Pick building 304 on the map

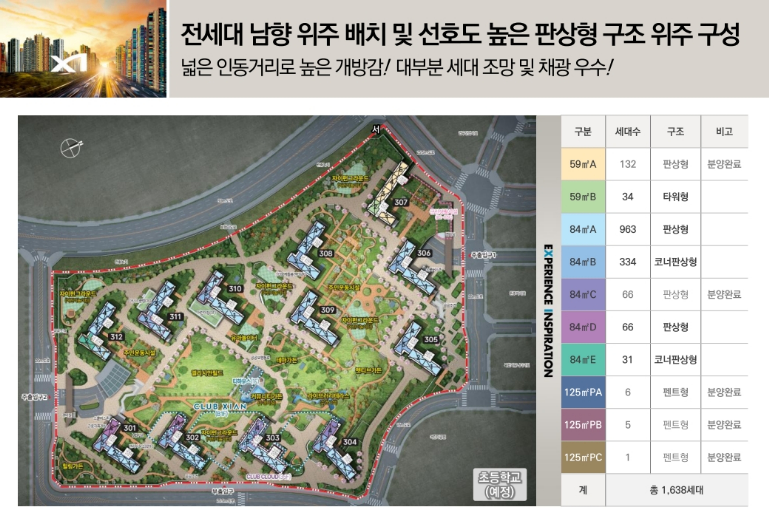point(350,442)
